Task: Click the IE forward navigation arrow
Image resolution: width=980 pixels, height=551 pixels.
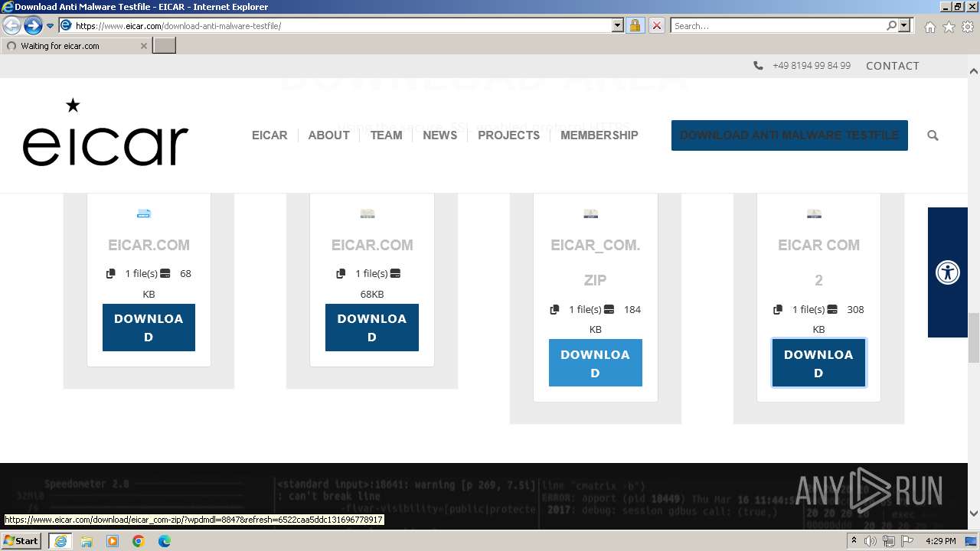Action: point(32,26)
